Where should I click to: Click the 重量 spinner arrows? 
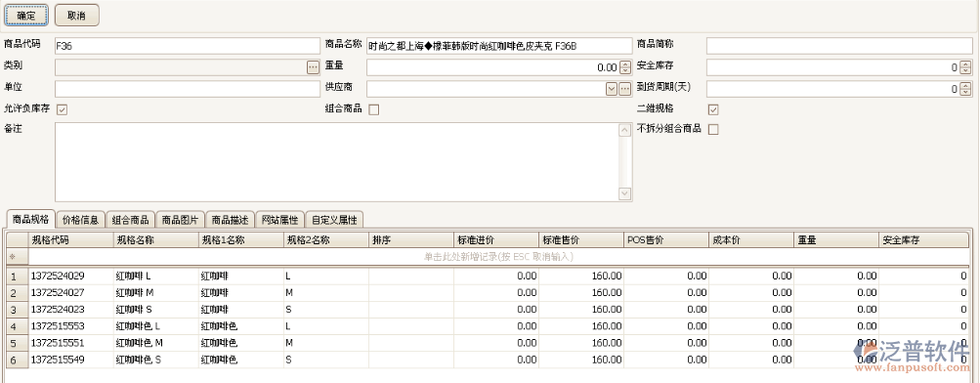click(x=625, y=67)
